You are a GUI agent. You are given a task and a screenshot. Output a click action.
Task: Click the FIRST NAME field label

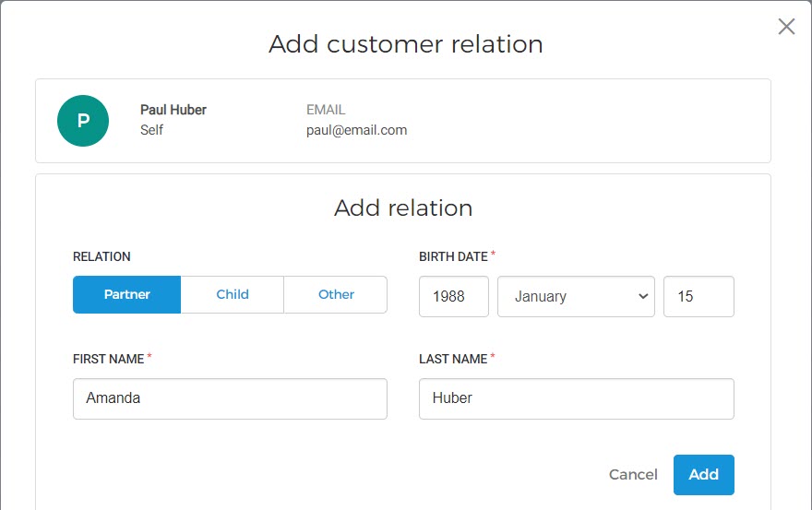[x=108, y=359]
